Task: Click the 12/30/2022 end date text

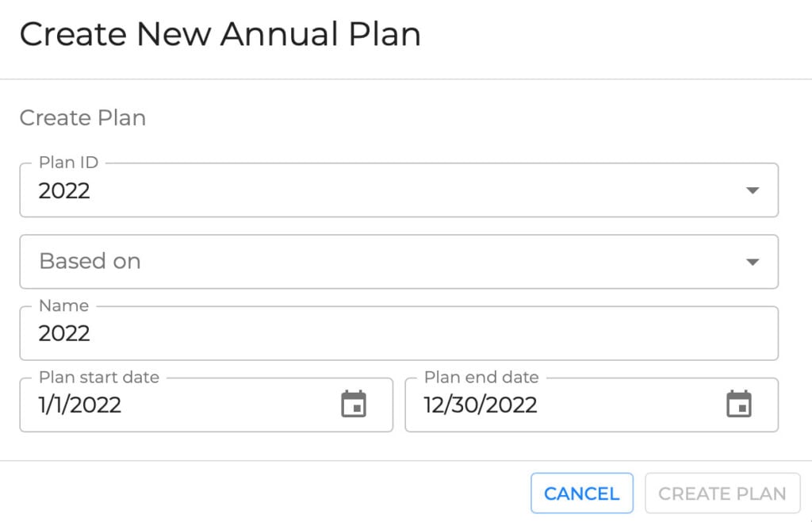Action: coord(481,405)
